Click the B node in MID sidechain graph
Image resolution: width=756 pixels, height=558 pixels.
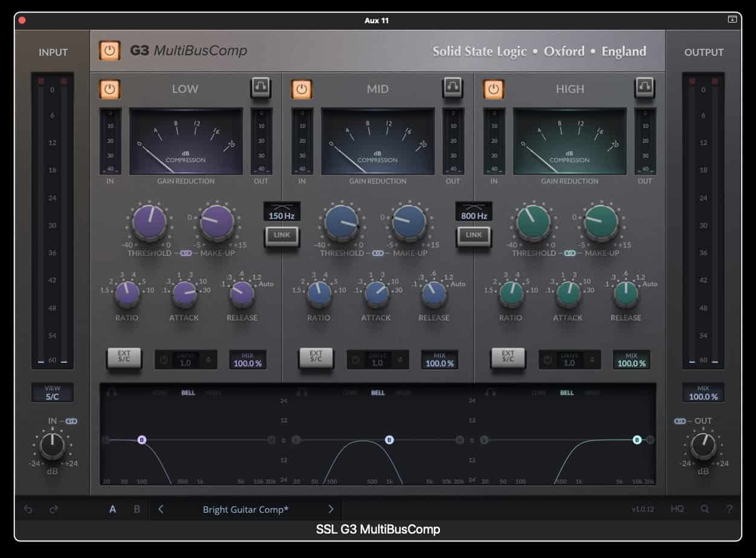[389, 440]
